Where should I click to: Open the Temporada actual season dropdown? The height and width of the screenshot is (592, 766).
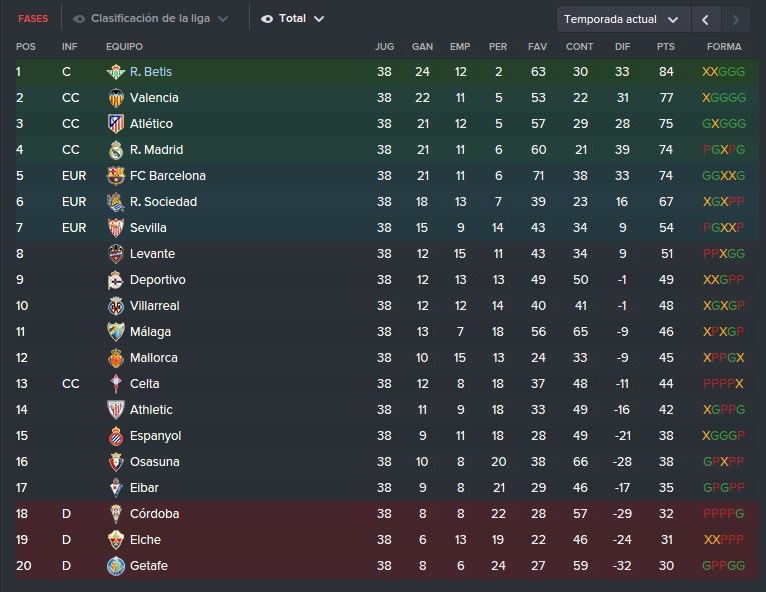point(623,20)
